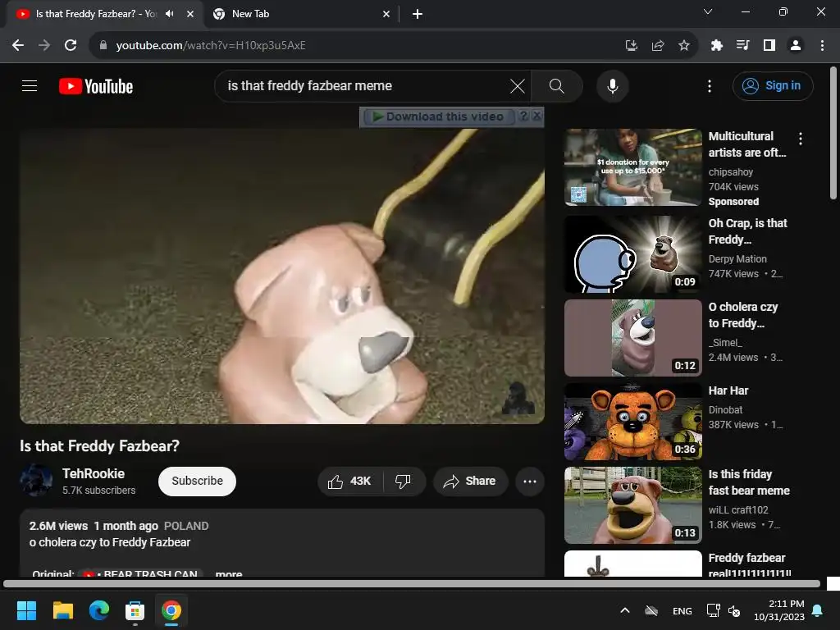Dislike the video with thumbs down
The image size is (840, 630).
[403, 481]
